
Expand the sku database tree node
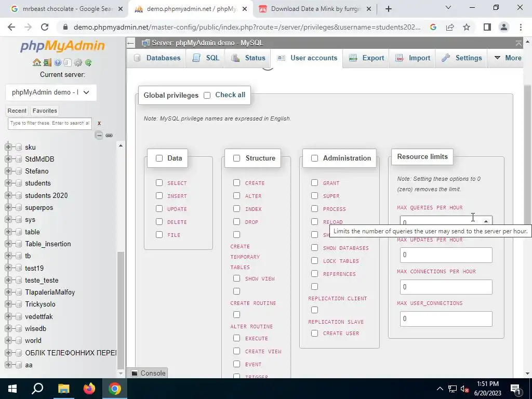[8, 147]
